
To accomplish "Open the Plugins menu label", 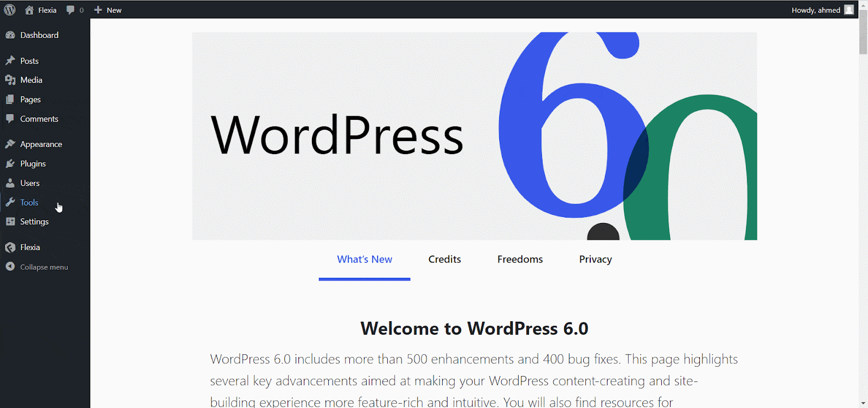I will pos(33,163).
